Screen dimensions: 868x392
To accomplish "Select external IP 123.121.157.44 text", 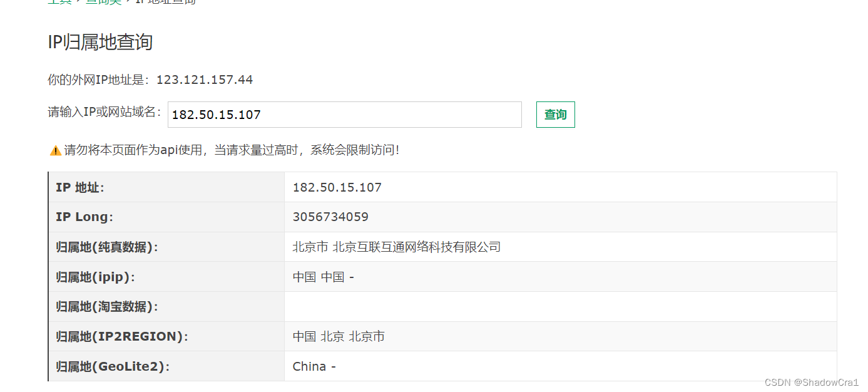I will click(x=205, y=80).
